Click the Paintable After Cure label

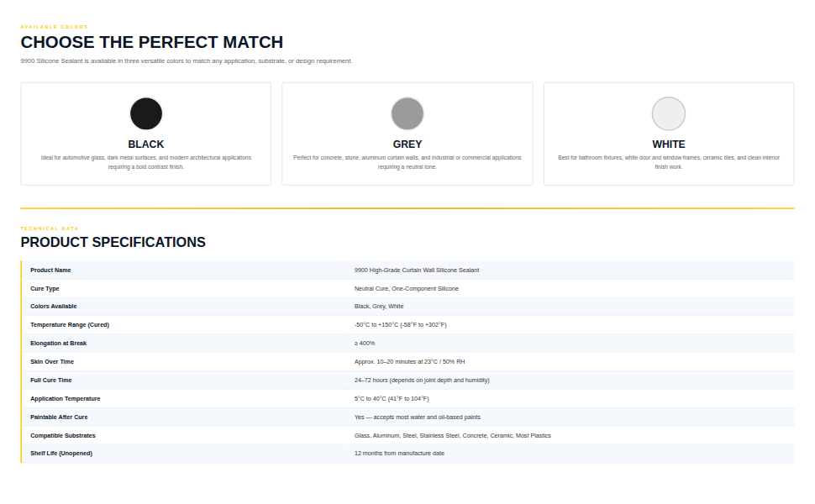point(59,417)
